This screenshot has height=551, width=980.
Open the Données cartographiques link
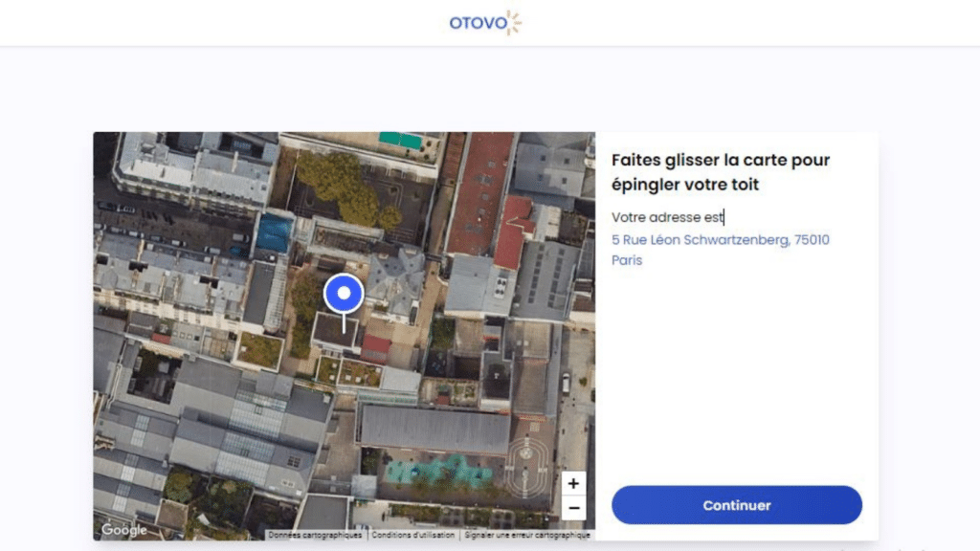pyautogui.click(x=315, y=536)
